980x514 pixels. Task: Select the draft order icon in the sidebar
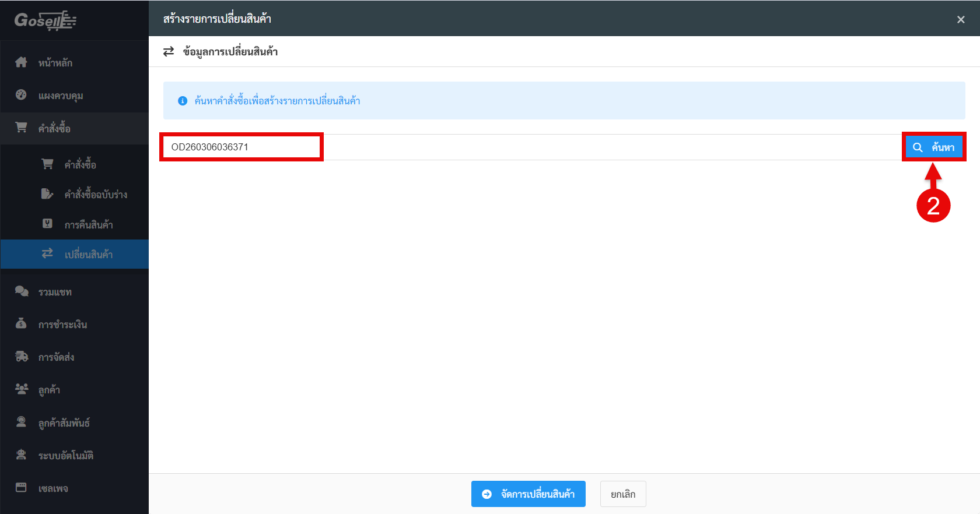coord(47,194)
